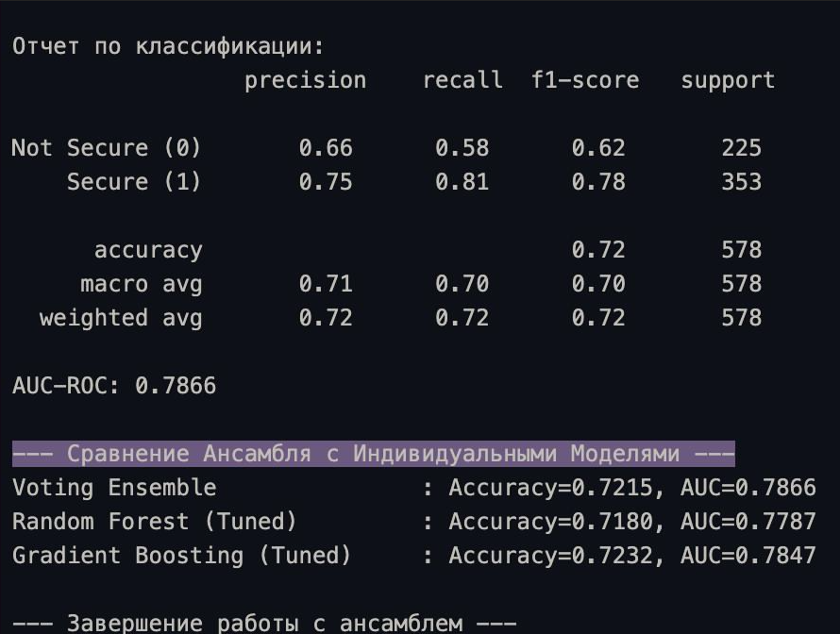Click the 'weighted avg' row label
Screen dimensions: 840x634
(x=121, y=318)
